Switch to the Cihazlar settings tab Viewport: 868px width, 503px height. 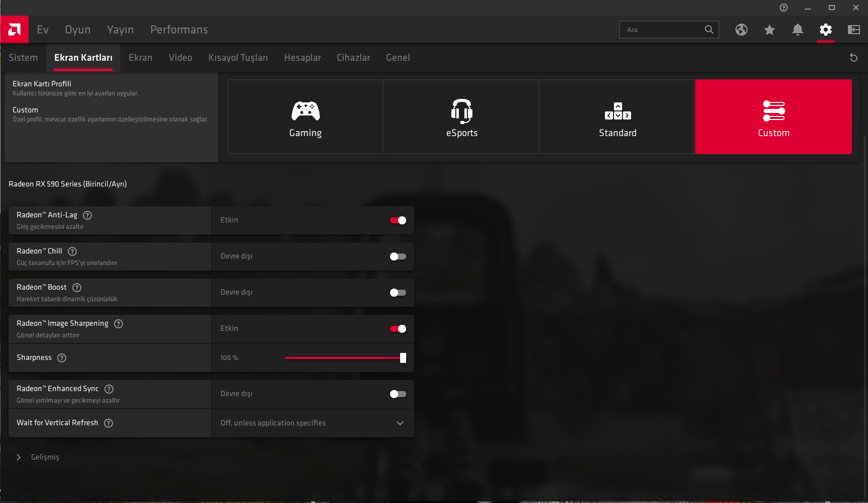click(x=353, y=58)
